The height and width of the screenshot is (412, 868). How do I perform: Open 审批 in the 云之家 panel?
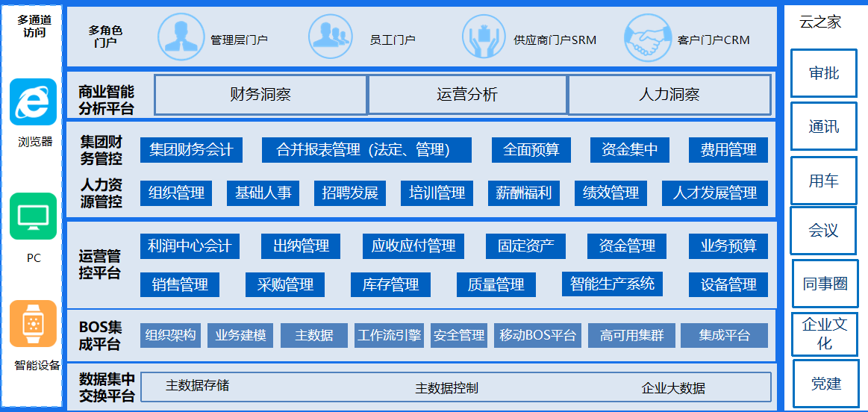pos(824,73)
